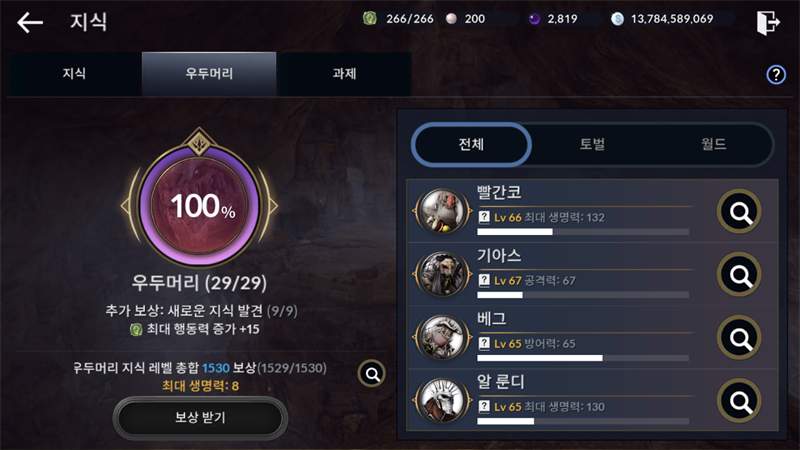
Task: Open the magnifier for 기아스 details
Action: tap(739, 274)
